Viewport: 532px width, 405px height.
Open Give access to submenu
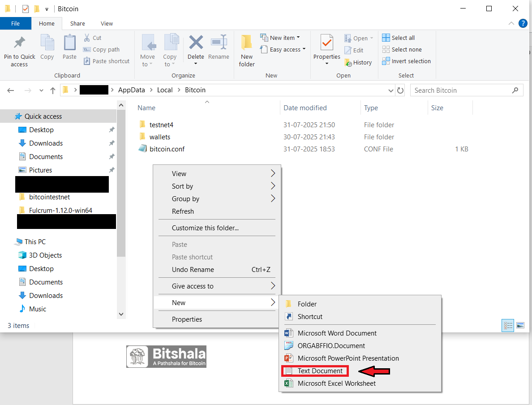coord(217,287)
